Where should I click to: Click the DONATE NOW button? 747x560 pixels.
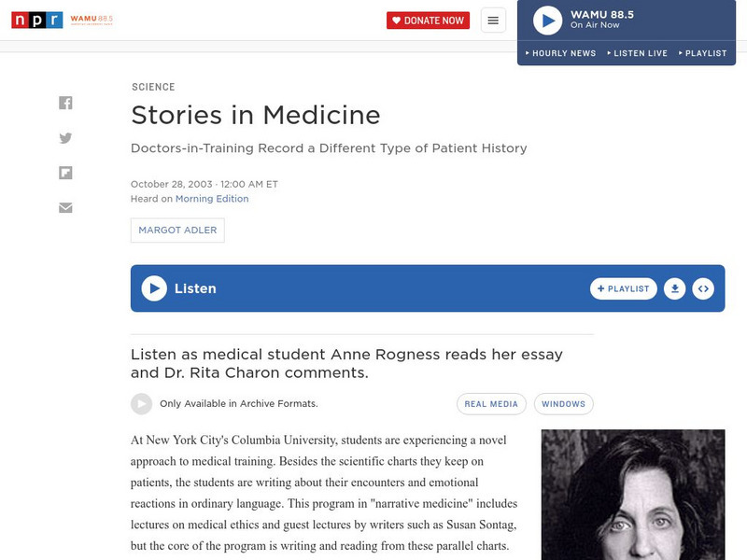[428, 19]
